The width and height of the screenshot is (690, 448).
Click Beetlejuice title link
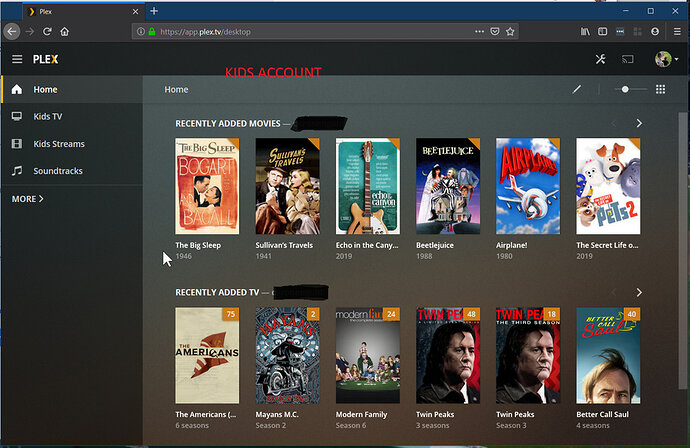pos(435,245)
